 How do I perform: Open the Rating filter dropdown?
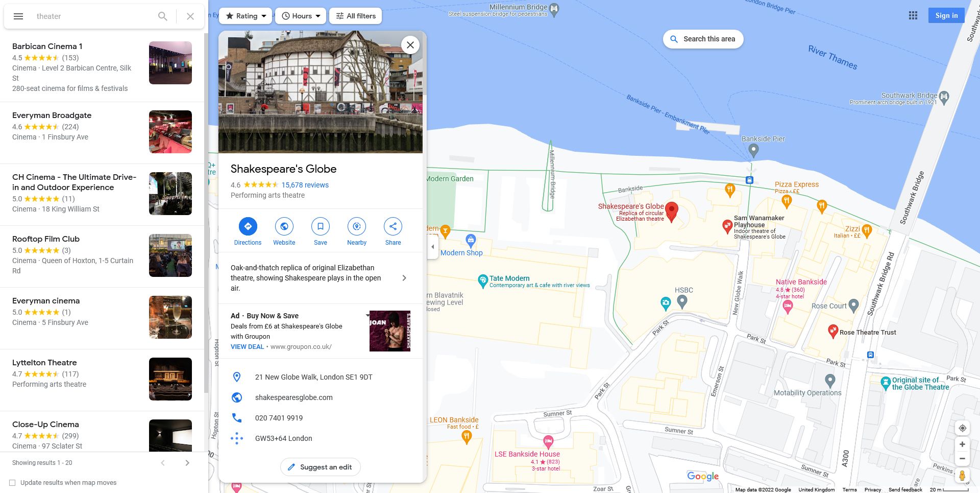pos(246,16)
